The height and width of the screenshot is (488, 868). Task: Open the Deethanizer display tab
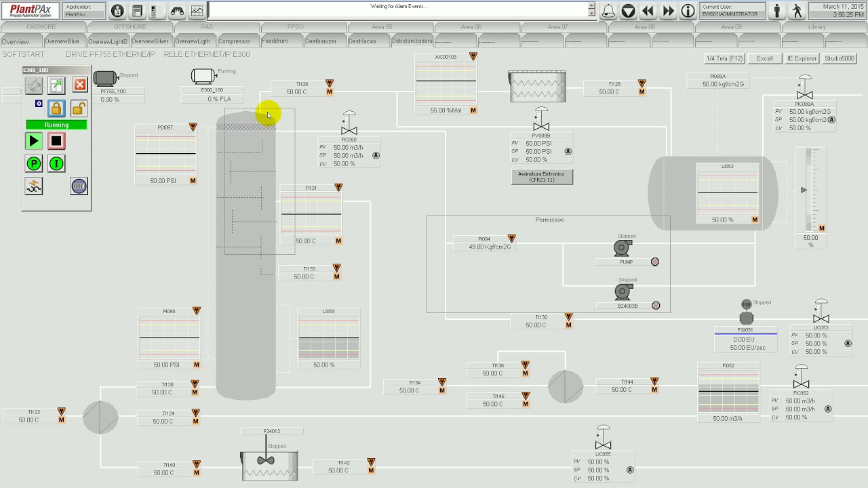321,41
